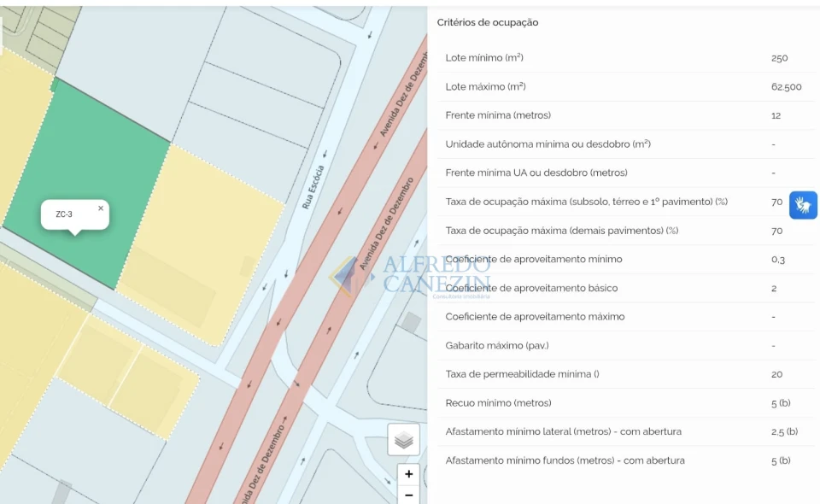This screenshot has width=820, height=504.
Task: Click the Recuo mínimo value 5 (b)
Action: point(781,402)
